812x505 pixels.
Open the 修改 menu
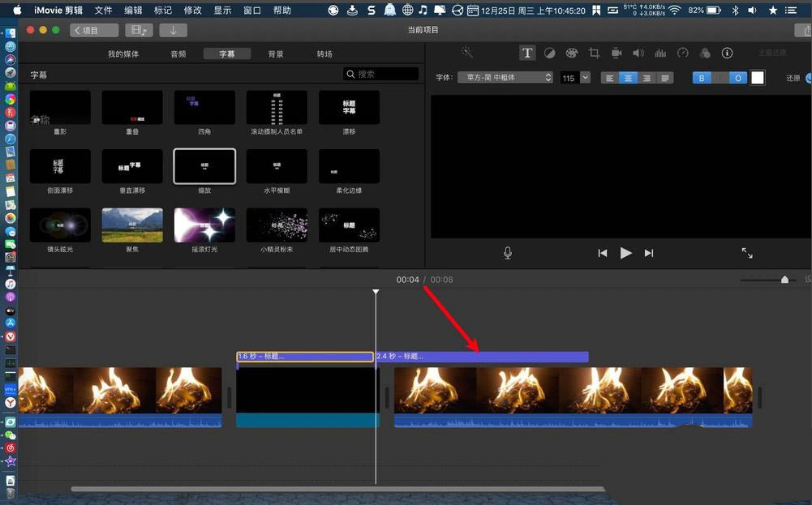coord(192,10)
